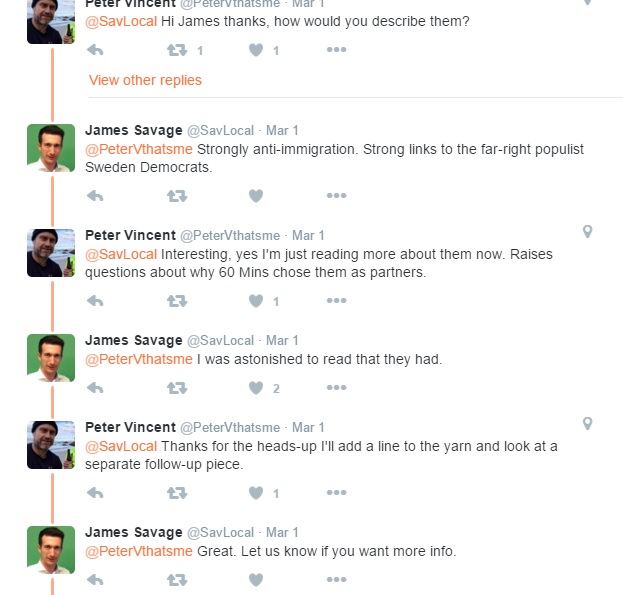Viewport: 623px width, 595px height.
Task: Open more options on "I was astonished" tweet
Action: coord(336,388)
